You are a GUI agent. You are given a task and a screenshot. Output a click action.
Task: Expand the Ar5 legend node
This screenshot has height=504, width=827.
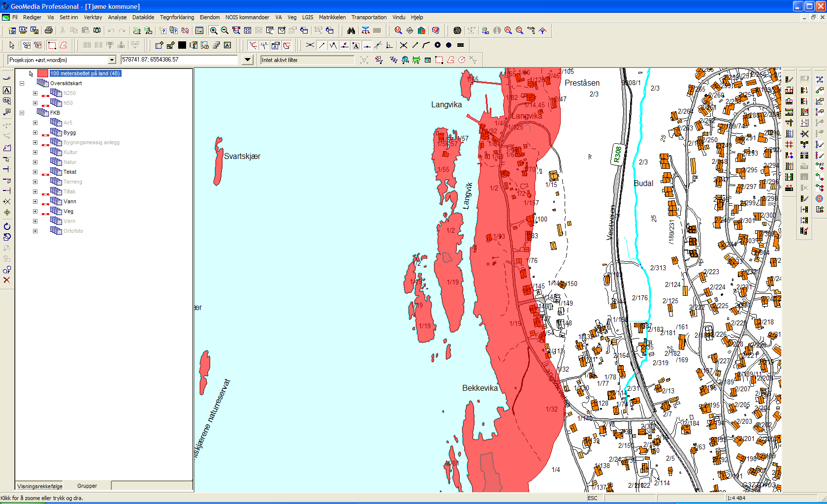pyautogui.click(x=35, y=123)
